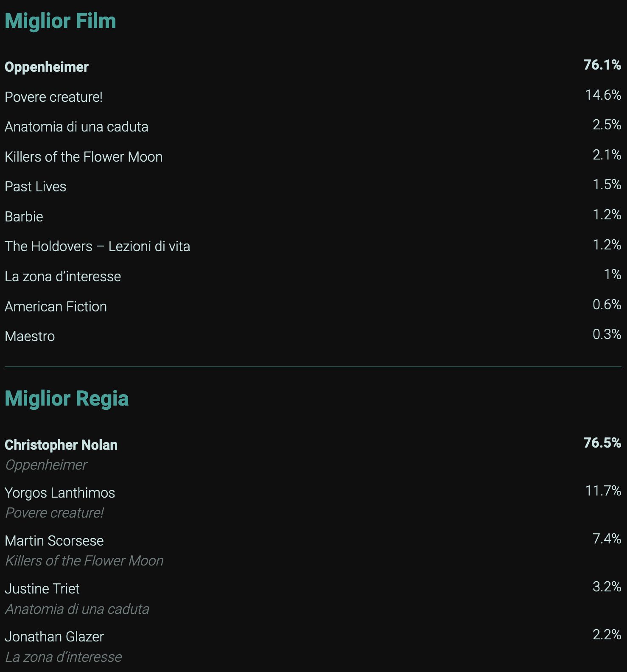The image size is (627, 672).
Task: Click the Miglior Film heading
Action: coord(60,21)
